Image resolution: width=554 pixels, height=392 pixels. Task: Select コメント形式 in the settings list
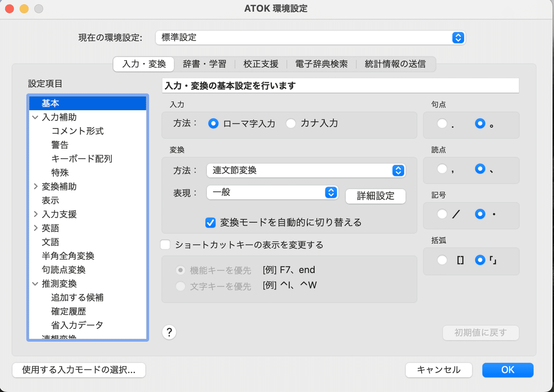click(88, 131)
